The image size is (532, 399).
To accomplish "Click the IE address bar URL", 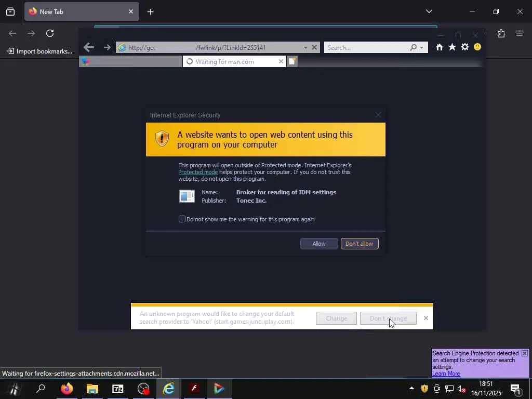I will click(197, 47).
